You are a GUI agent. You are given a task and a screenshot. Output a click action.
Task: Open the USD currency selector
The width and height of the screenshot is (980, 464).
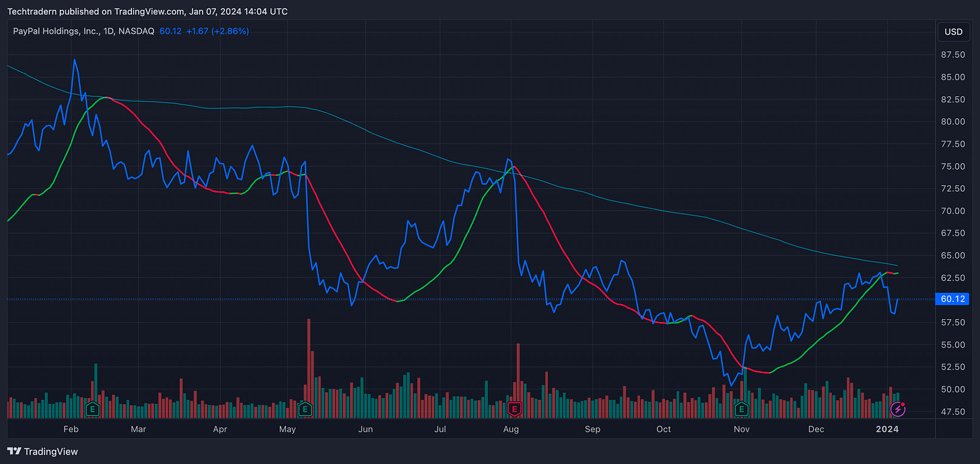[x=953, y=32]
